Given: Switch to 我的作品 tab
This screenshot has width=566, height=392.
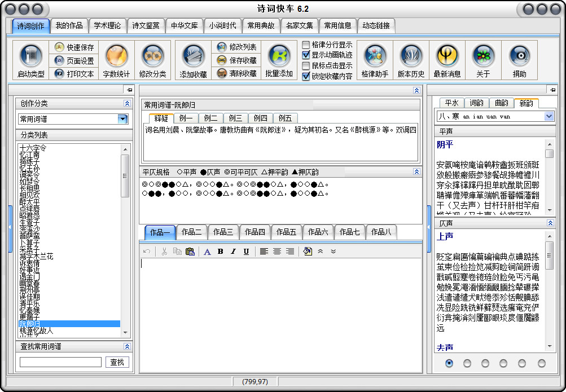Looking at the screenshot, I should click(69, 25).
